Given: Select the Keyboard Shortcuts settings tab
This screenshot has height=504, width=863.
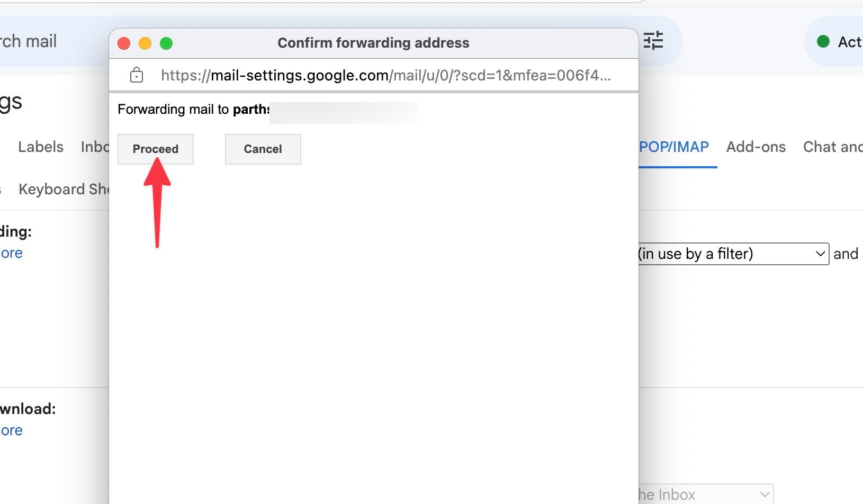Looking at the screenshot, I should (x=64, y=189).
